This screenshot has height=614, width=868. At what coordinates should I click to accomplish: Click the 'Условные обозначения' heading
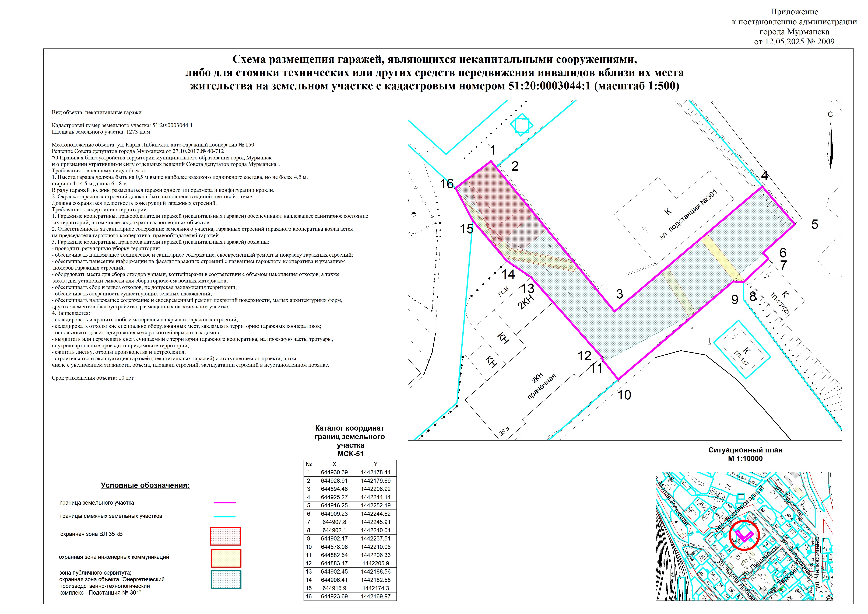coord(145,486)
